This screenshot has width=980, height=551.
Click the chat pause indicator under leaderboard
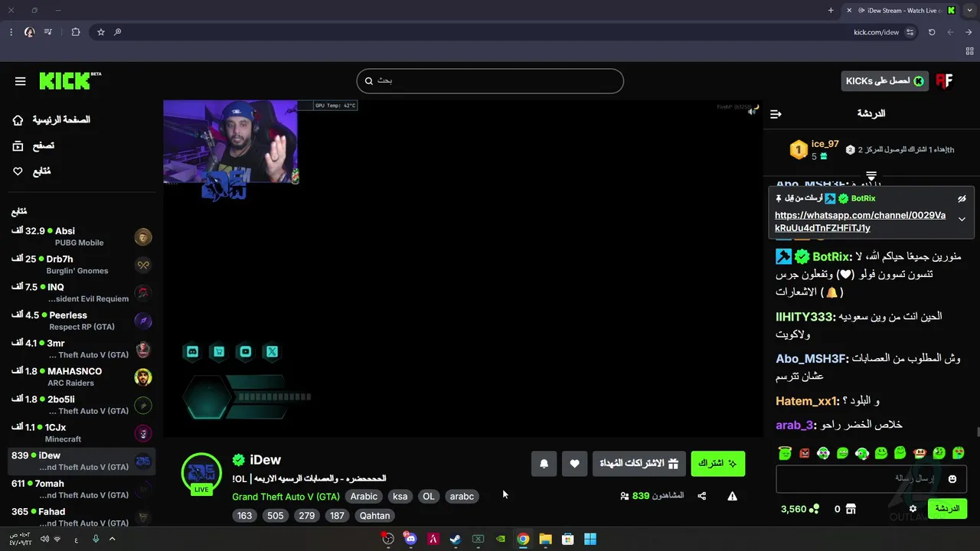click(x=871, y=177)
